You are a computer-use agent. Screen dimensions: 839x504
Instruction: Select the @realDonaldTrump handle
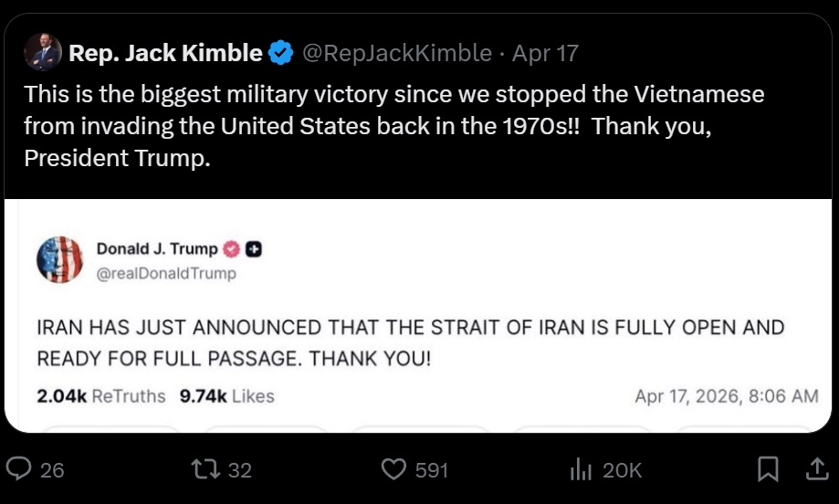pos(166,273)
